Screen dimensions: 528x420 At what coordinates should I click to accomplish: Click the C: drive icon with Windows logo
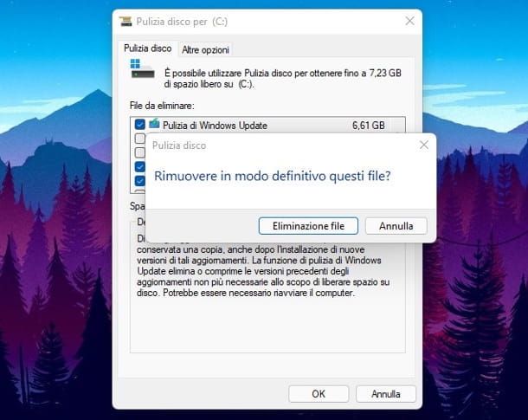(142, 68)
